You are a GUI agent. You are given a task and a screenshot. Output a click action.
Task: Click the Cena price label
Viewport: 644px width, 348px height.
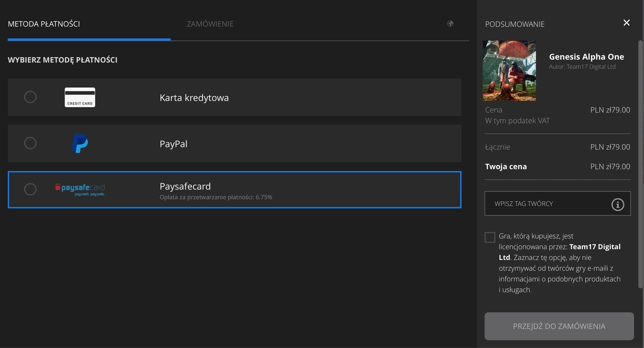pos(493,110)
